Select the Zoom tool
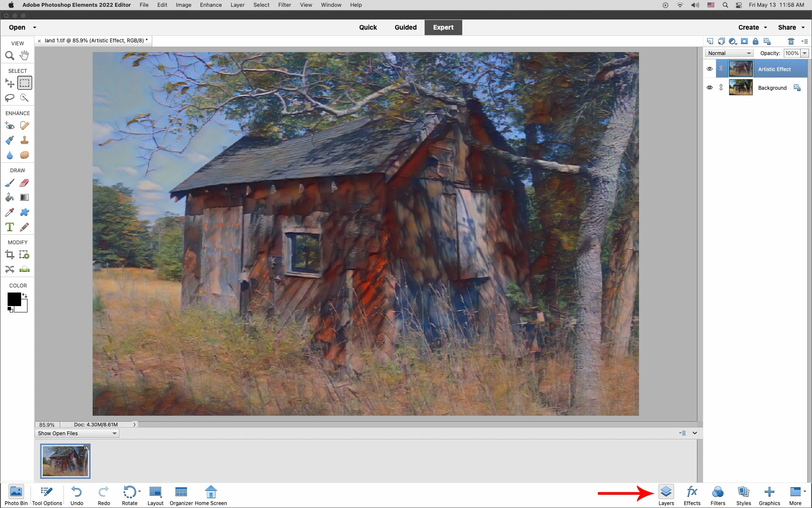 (9, 55)
